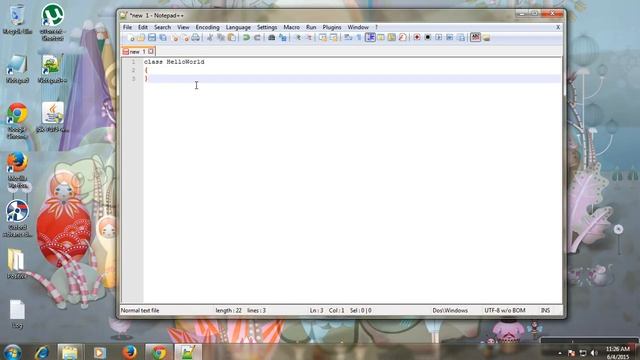Click the Save All toolbar icon
This screenshot has width=640, height=360.
[163, 38]
